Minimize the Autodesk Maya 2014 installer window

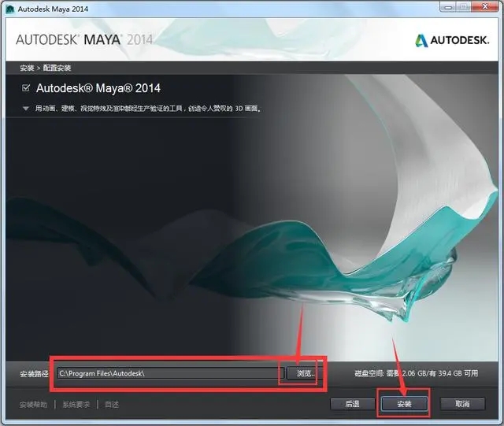pos(449,7)
